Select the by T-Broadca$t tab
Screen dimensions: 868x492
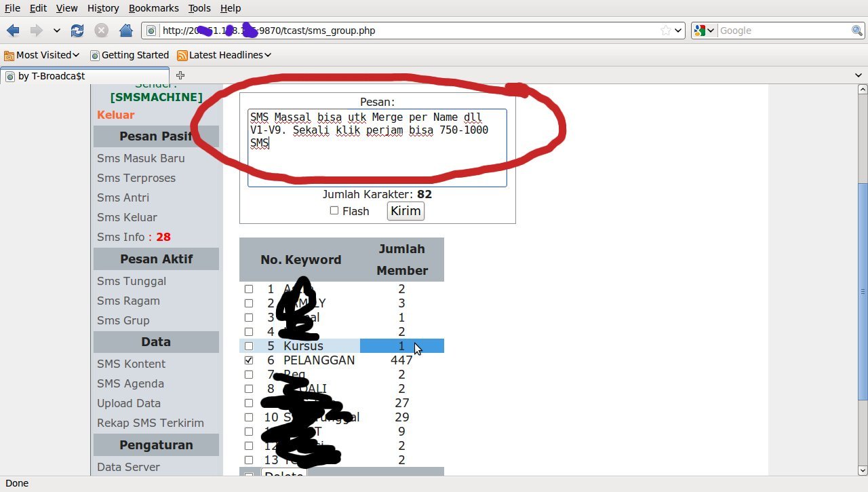(x=85, y=76)
